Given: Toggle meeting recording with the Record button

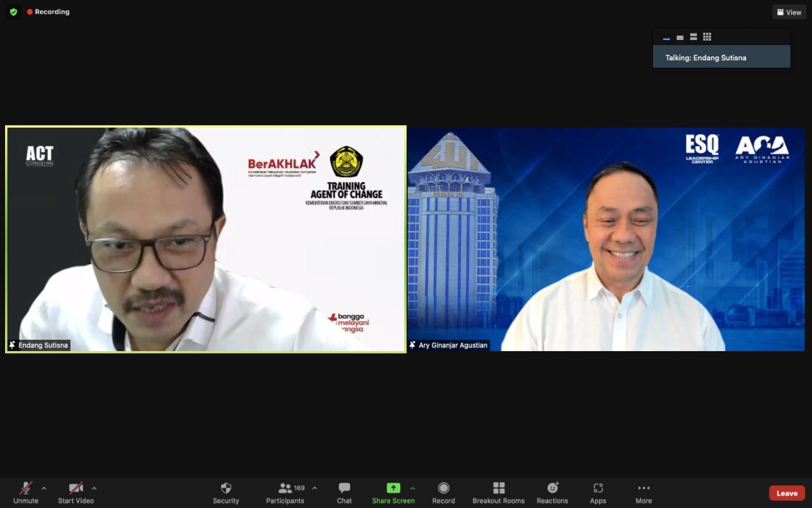Looking at the screenshot, I should click(x=443, y=492).
